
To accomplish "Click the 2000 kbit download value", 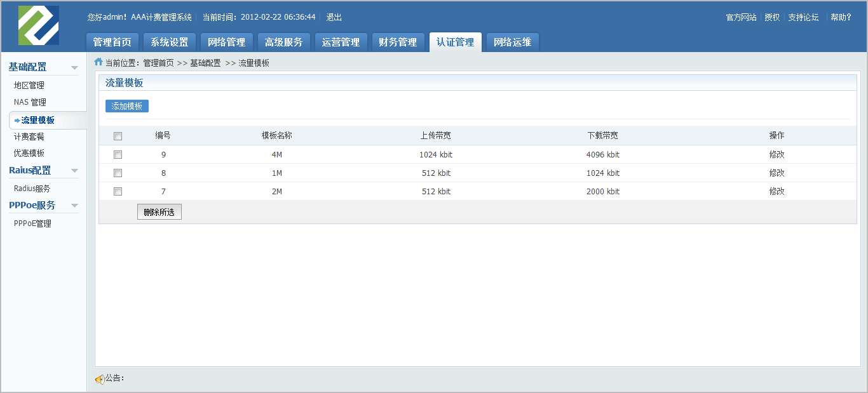I will pos(603,191).
